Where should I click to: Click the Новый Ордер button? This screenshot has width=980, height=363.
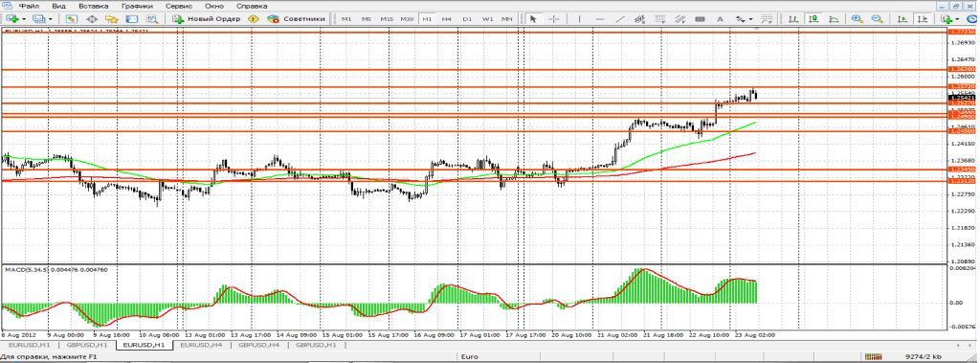[207, 19]
